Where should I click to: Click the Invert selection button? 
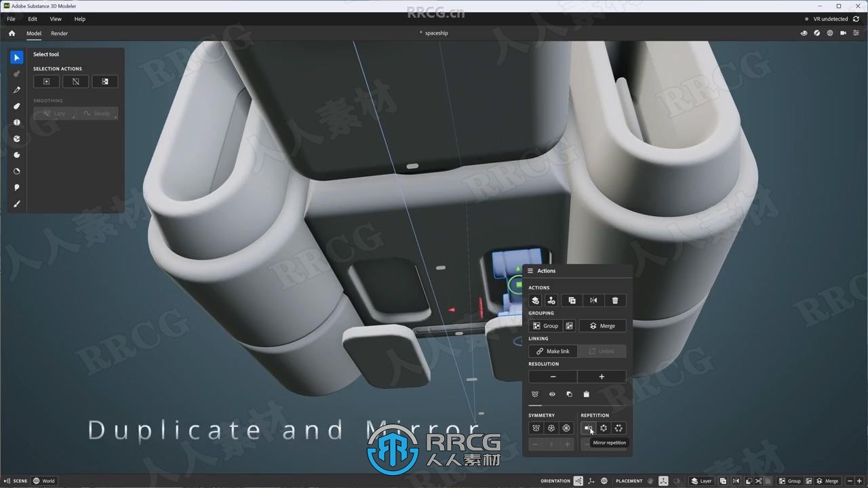[104, 81]
